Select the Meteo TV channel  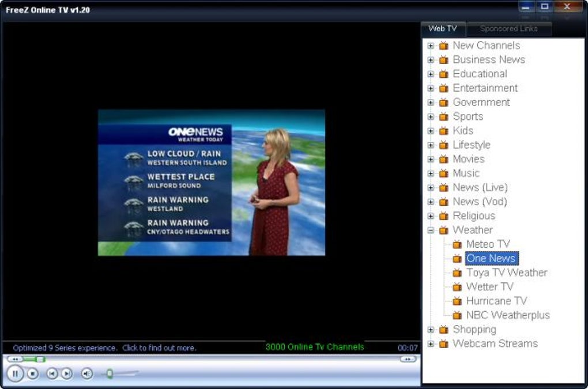(488, 244)
